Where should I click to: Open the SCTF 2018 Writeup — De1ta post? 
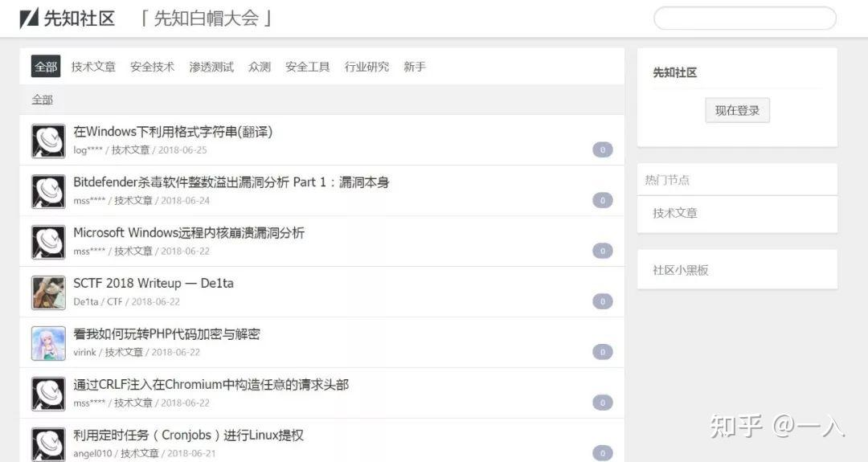point(154,283)
